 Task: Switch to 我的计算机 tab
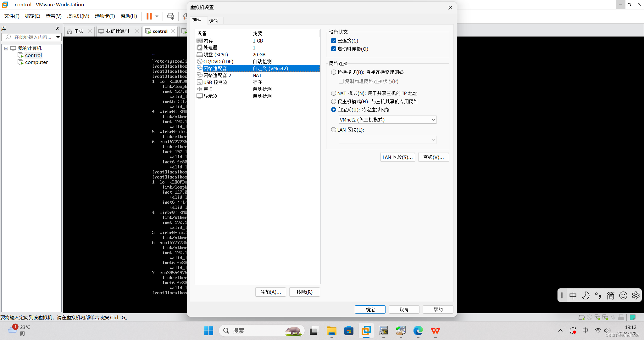(118, 31)
